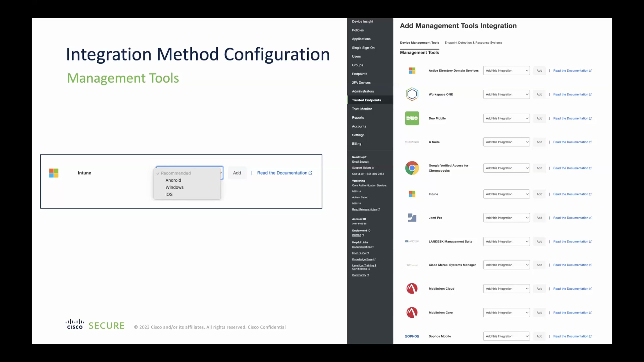
Task: Choose Android in the Intune dropdown list
Action: pos(173,180)
